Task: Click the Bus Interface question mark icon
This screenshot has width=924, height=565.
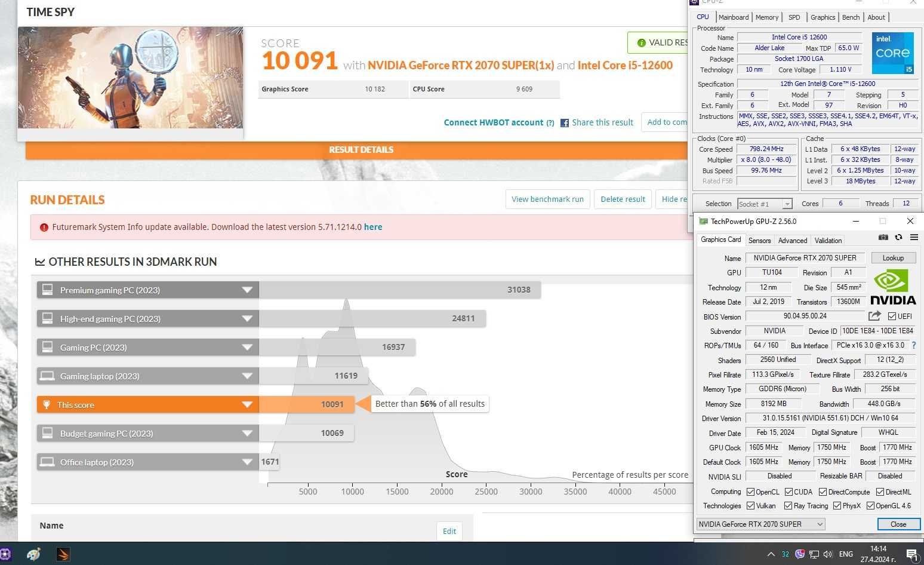Action: 914,345
